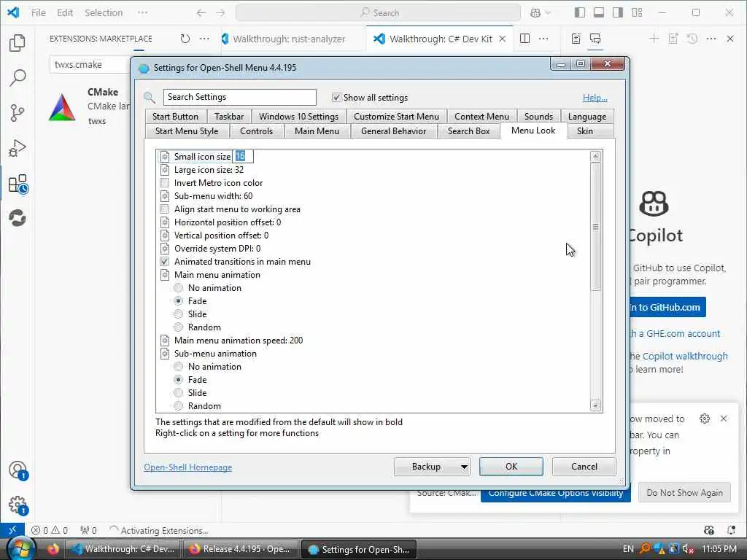Click the settings list scrollbar thumb

click(x=595, y=227)
